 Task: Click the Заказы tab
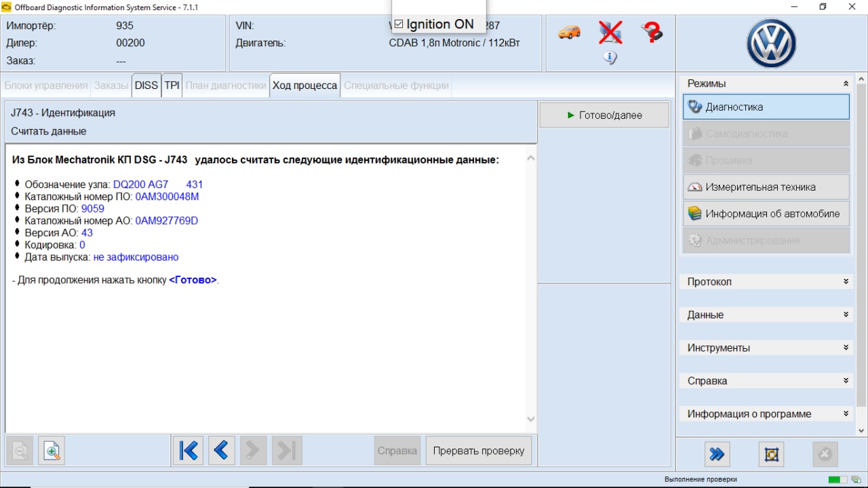(x=111, y=86)
